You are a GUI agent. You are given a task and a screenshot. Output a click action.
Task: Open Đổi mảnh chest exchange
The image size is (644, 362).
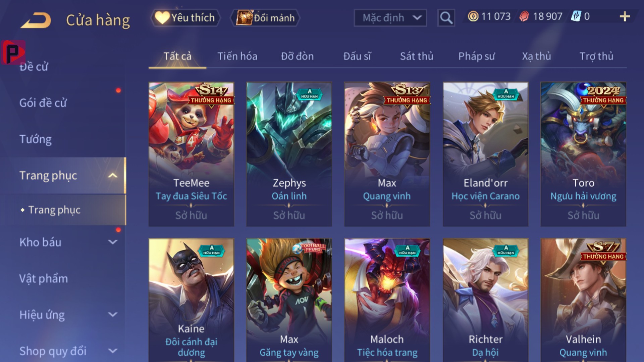(265, 17)
